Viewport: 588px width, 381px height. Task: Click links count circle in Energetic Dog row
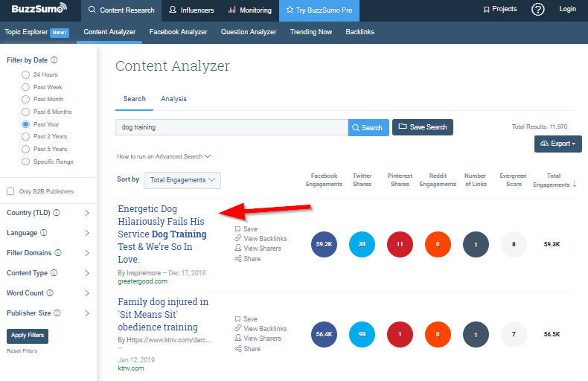[x=476, y=245]
